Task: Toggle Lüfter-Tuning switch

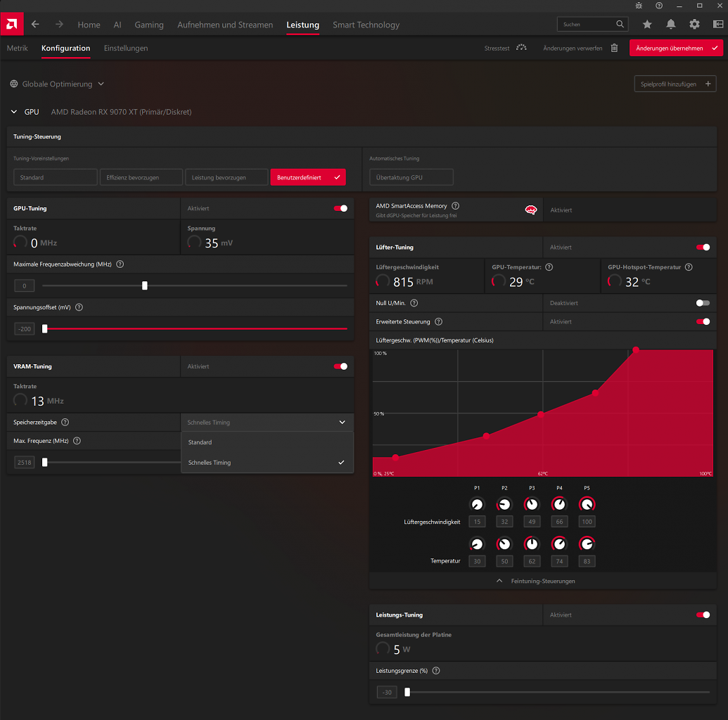Action: tap(703, 247)
